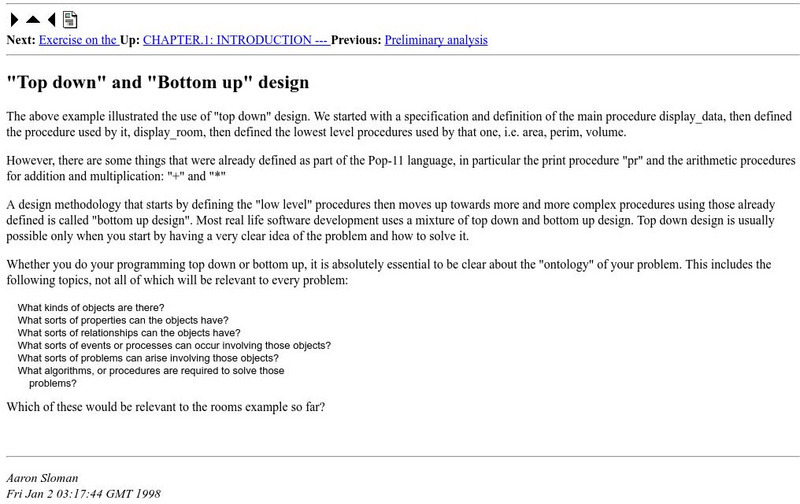
Task: Click the question about the rooms example
Action: [165, 407]
